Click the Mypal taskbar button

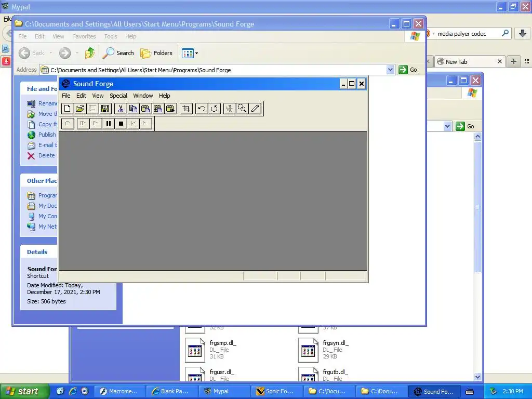pos(224,391)
